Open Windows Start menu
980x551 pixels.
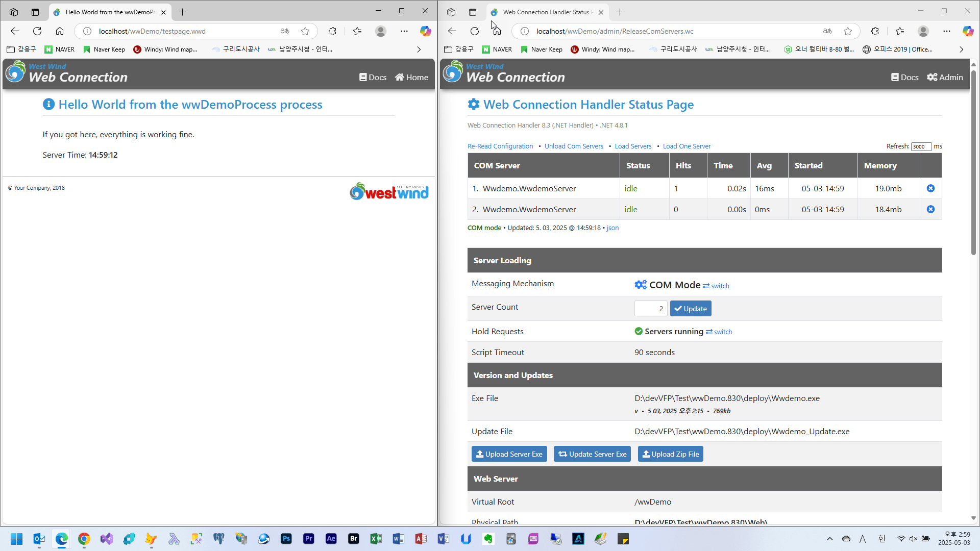click(16, 539)
